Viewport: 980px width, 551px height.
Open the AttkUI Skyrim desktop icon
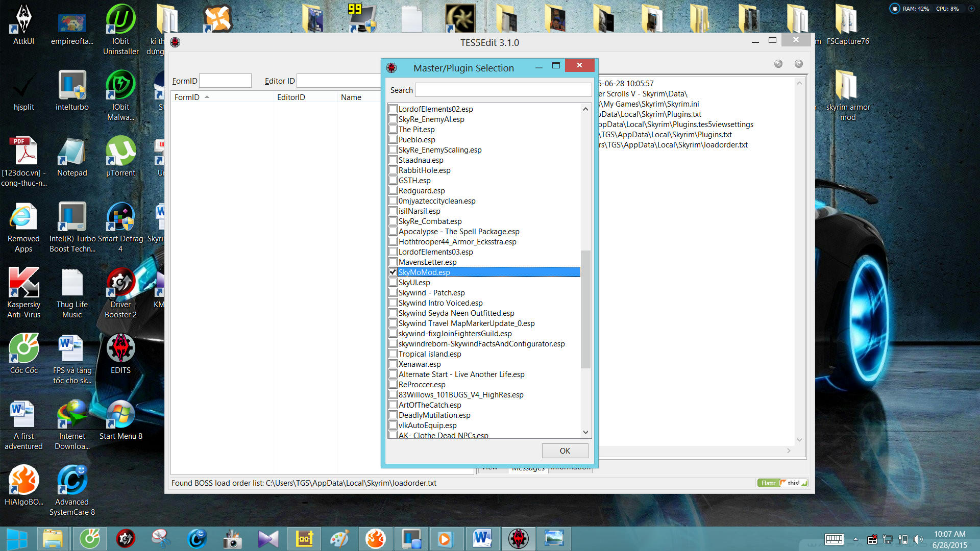tap(23, 24)
